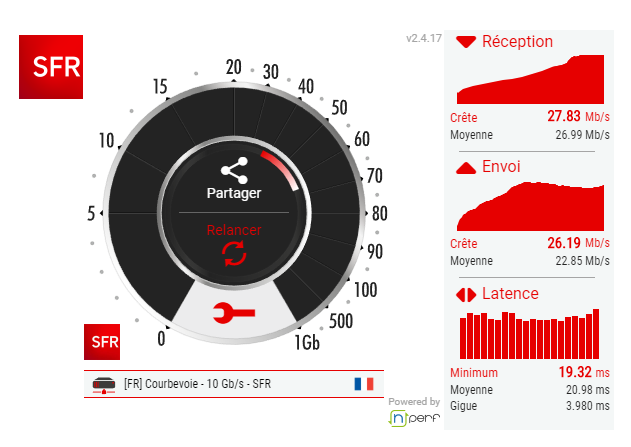
Task: Click the Réception download graph
Action: [530, 79]
